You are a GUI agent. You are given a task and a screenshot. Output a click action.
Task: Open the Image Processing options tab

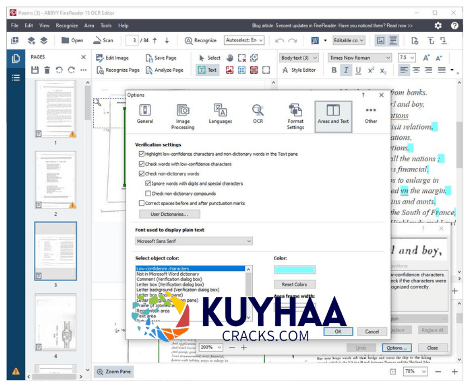pyautogui.click(x=182, y=116)
